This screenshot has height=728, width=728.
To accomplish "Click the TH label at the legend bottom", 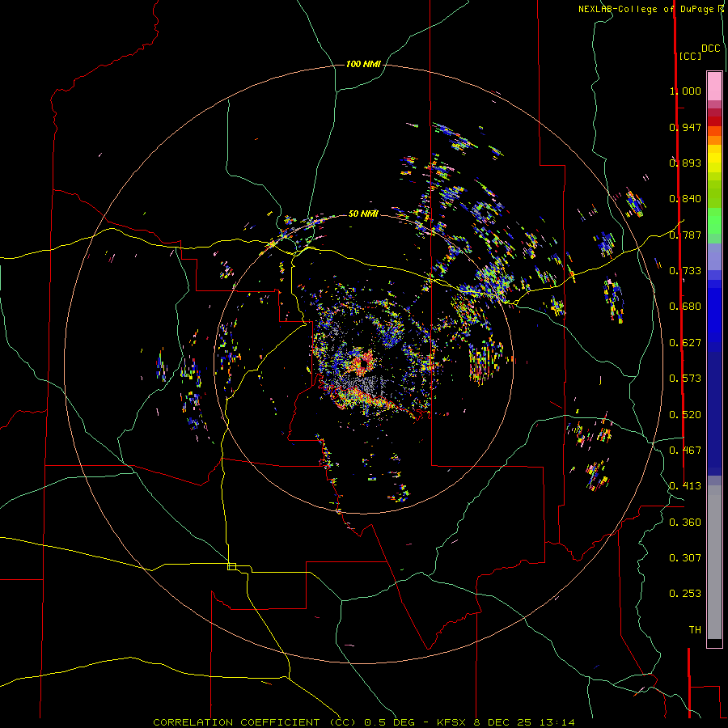I will [x=695, y=630].
